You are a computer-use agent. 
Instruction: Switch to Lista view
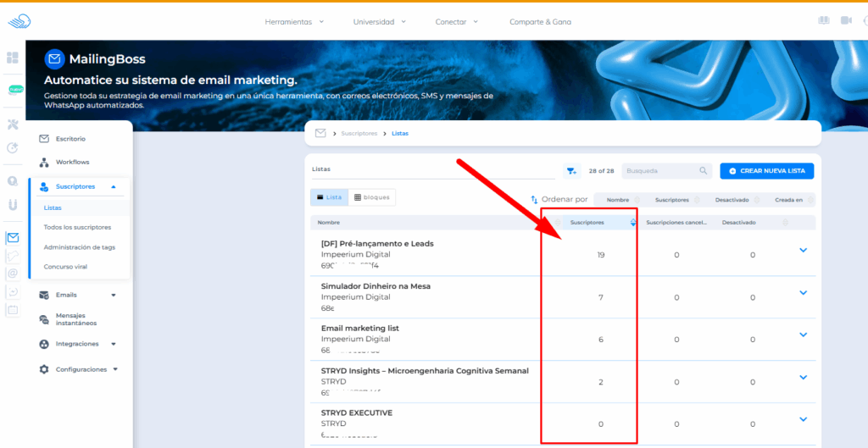329,197
